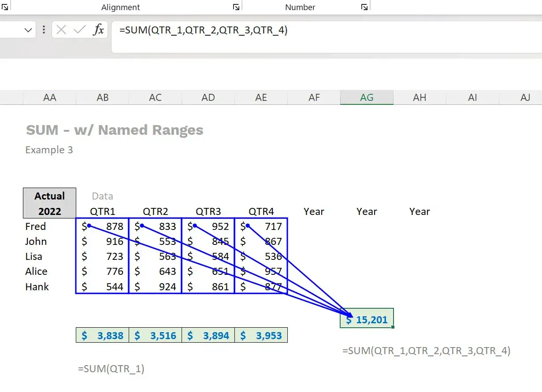Click the =SUM(QTR_1,QTR_2,QTR_3,QTR_4) note below total
The width and height of the screenshot is (542, 392).
tap(427, 351)
